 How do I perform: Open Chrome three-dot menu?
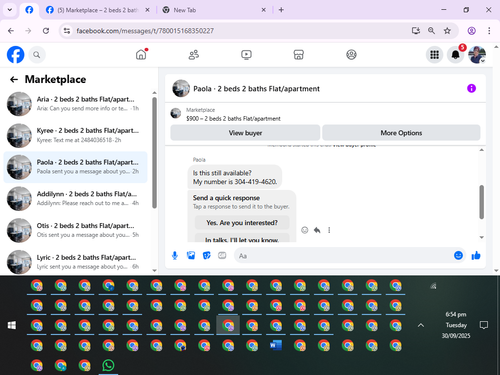point(489,31)
